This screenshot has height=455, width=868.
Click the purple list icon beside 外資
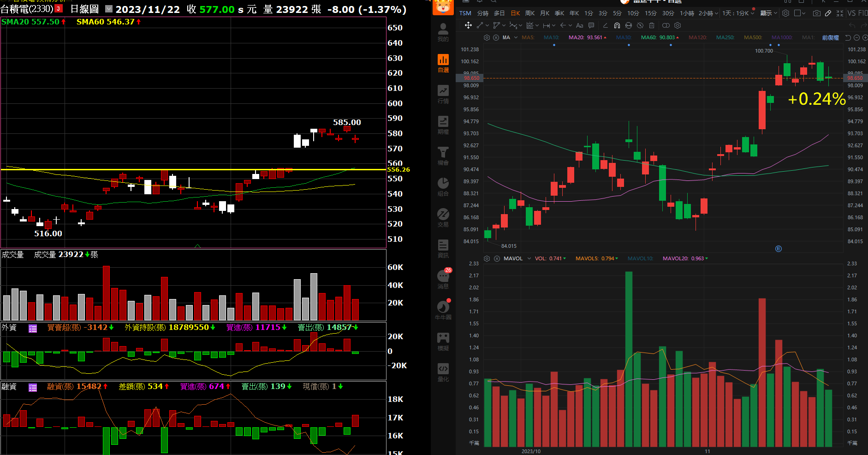(33, 329)
